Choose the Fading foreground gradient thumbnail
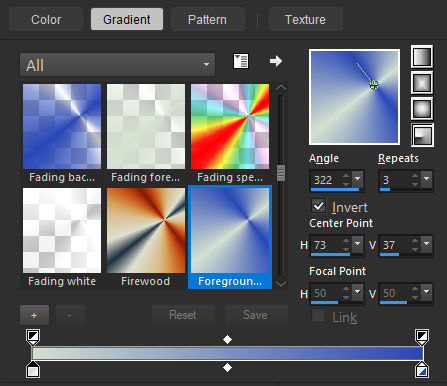447x386 pixels. tap(146, 127)
